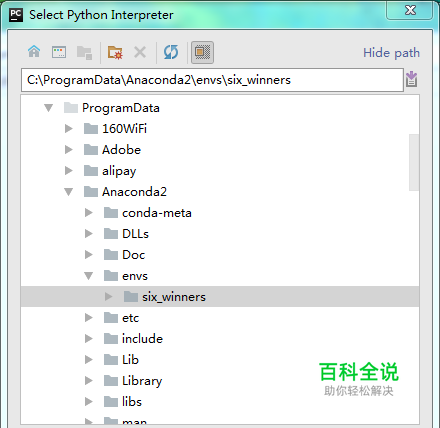
Task: Expand the 160WiFi folder
Action: coord(69,129)
